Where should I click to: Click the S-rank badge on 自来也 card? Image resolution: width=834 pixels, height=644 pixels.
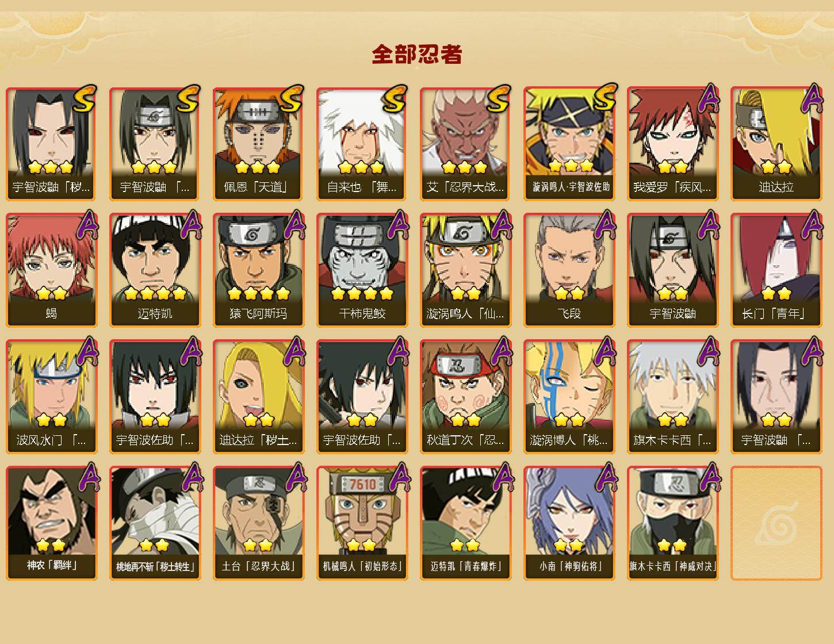click(395, 98)
